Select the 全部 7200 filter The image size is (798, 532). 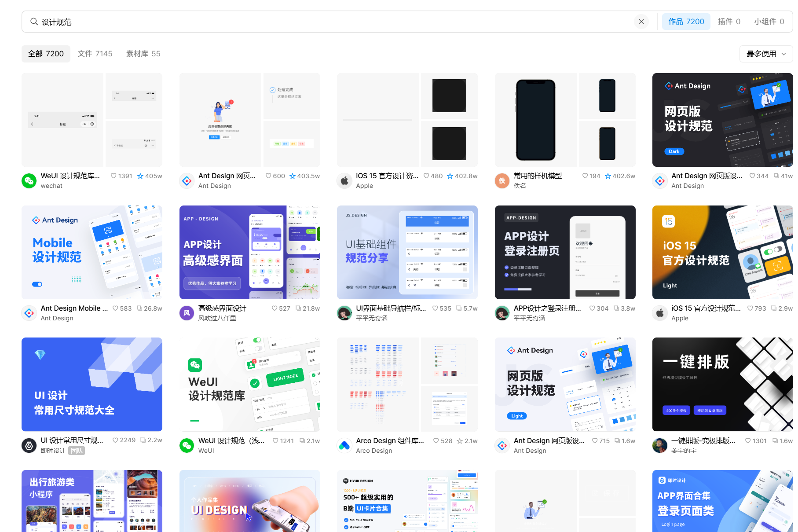click(46, 54)
